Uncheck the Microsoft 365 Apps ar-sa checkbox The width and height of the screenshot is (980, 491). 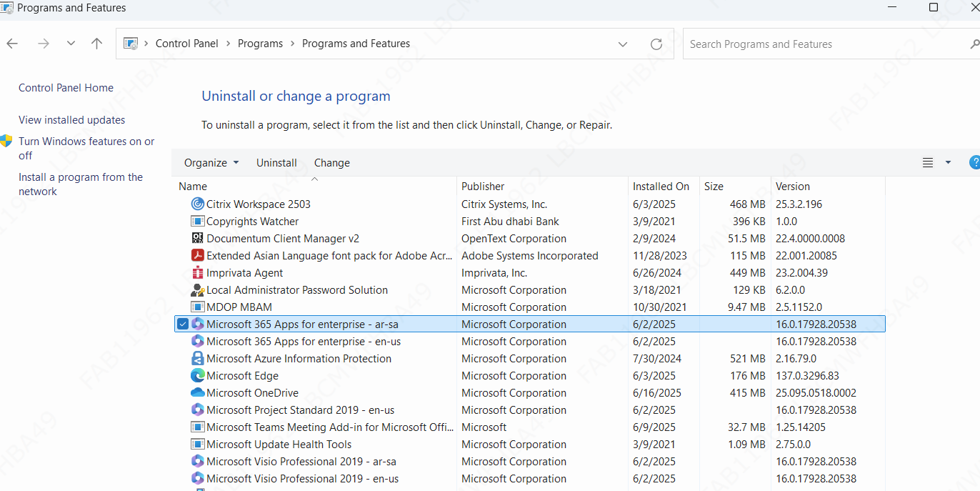(183, 324)
